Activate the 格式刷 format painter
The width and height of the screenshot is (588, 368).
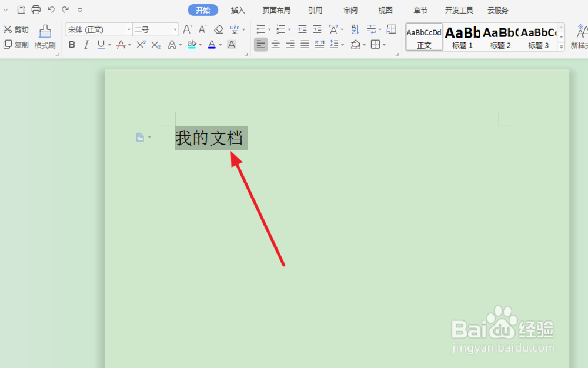click(45, 36)
